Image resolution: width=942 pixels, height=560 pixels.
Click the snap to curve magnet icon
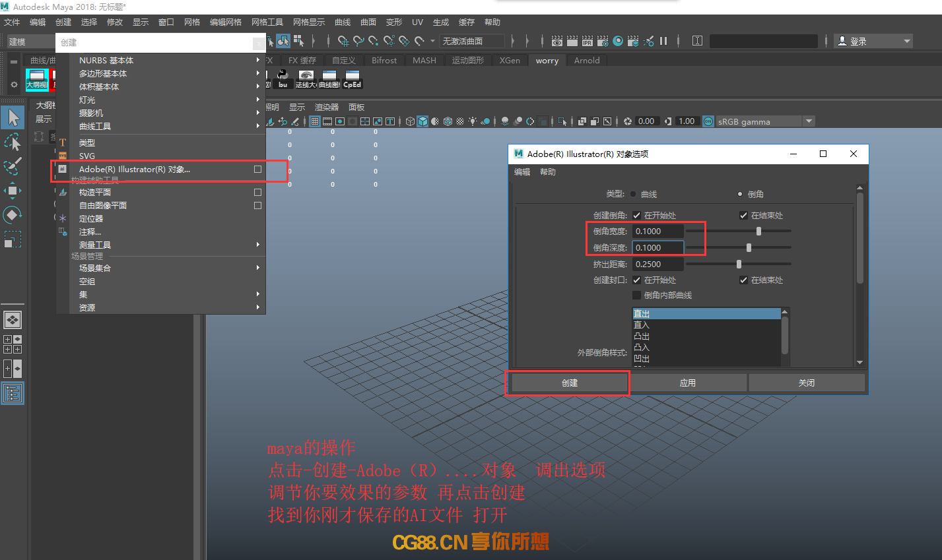(x=358, y=41)
